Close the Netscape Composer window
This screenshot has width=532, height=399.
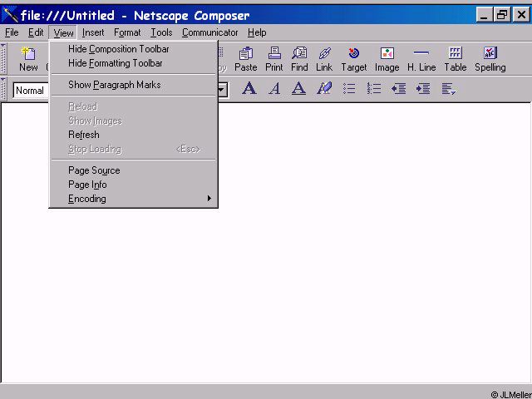point(521,15)
